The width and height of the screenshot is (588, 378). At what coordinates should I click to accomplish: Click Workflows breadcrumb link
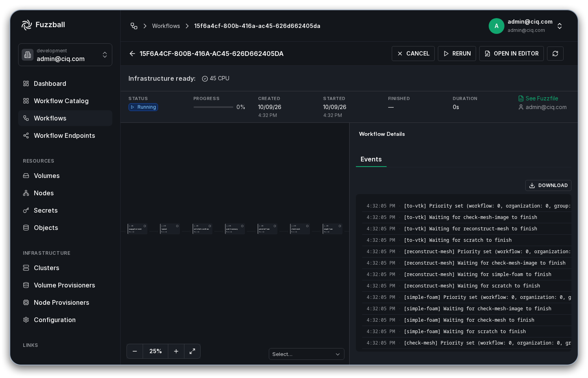[x=166, y=26]
